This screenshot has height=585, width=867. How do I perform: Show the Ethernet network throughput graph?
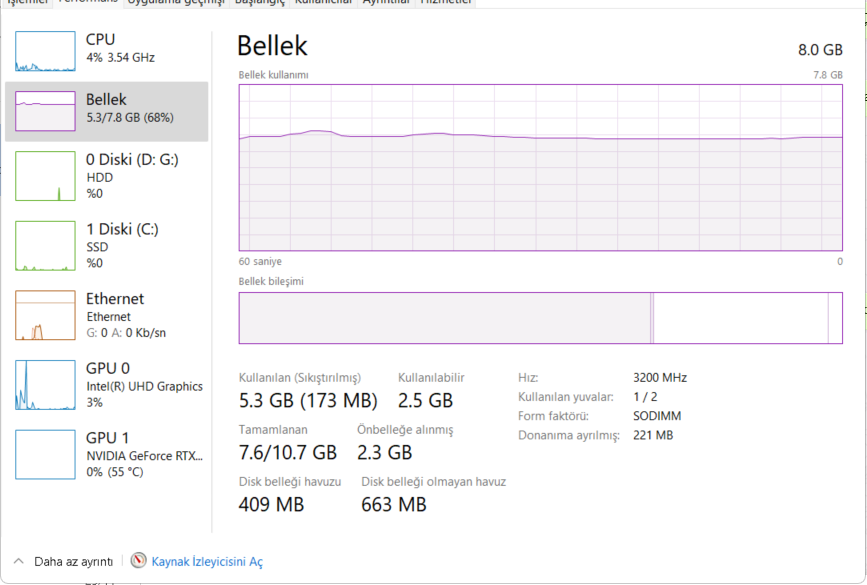[45, 315]
